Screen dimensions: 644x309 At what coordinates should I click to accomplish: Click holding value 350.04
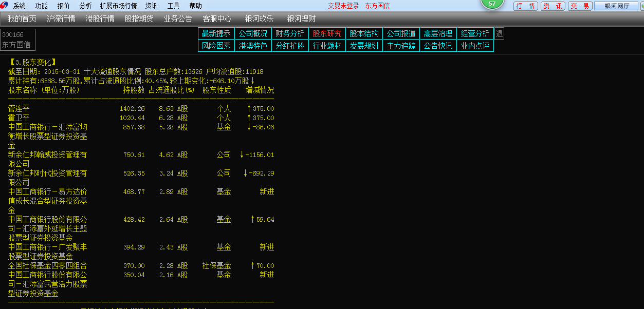tap(134, 275)
